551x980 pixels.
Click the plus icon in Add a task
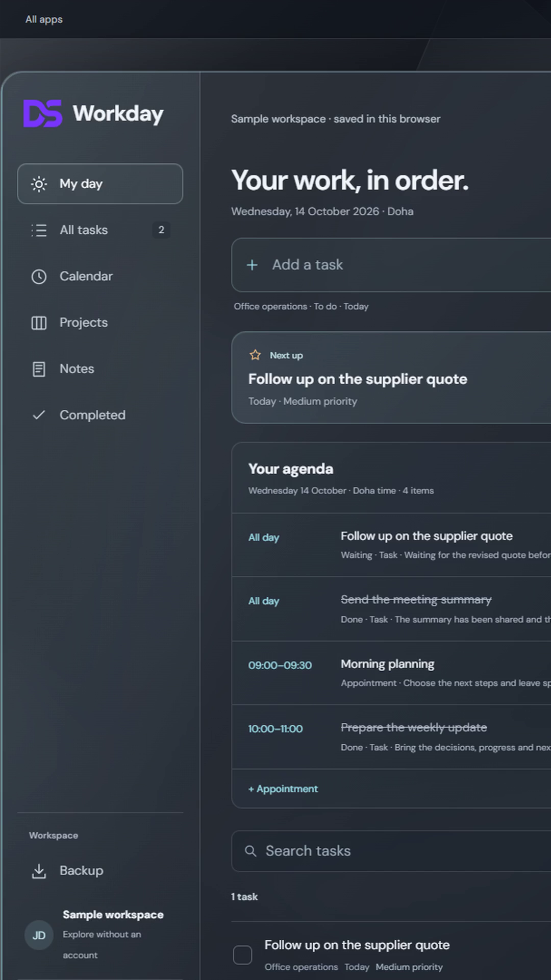click(x=252, y=265)
